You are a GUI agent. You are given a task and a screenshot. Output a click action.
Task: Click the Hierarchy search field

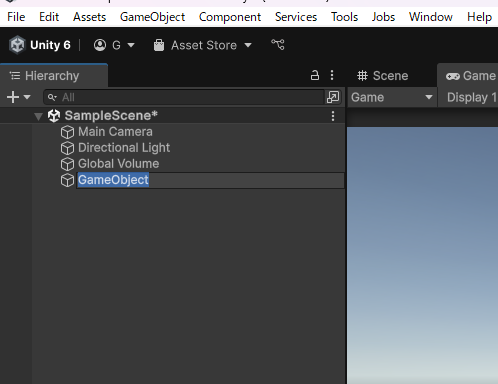pos(184,97)
